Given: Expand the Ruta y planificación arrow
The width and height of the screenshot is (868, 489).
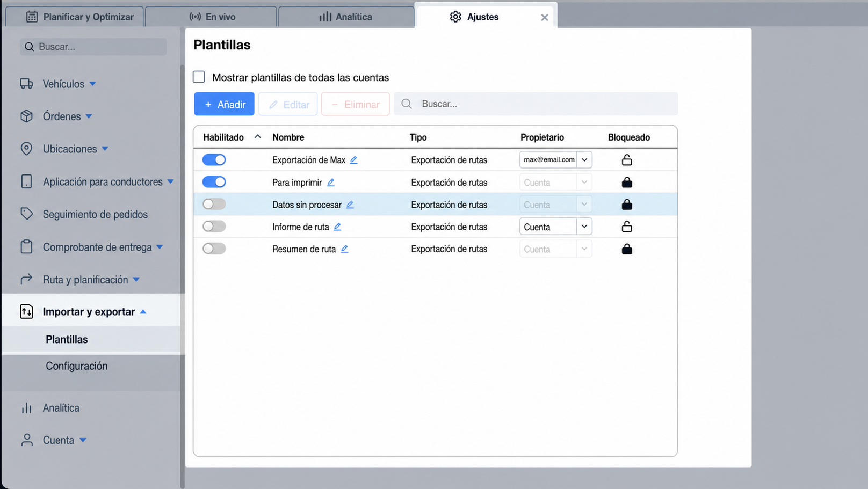Looking at the screenshot, I should 136,279.
